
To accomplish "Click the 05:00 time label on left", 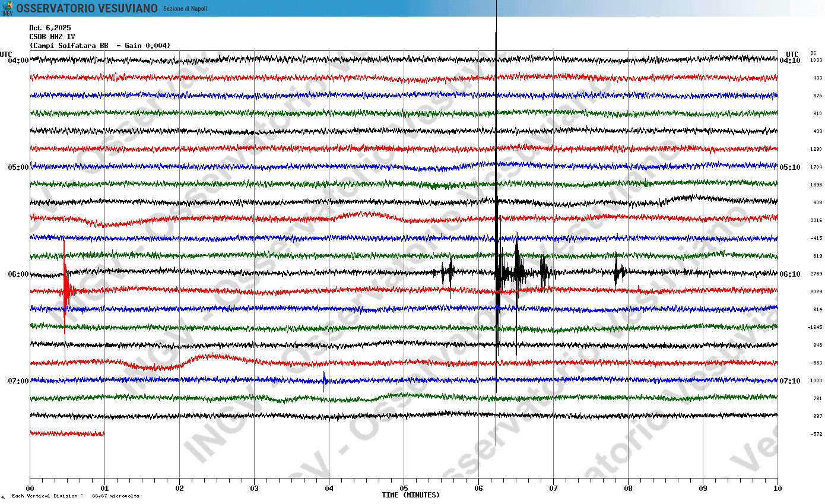I will (x=18, y=167).
